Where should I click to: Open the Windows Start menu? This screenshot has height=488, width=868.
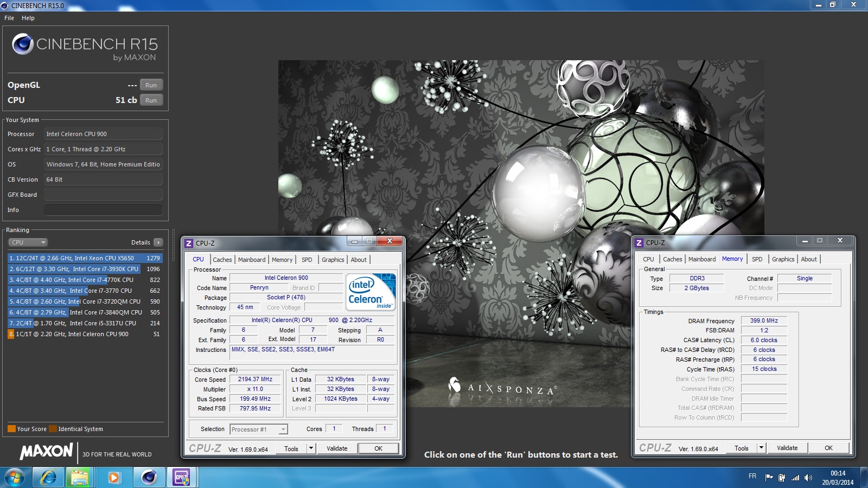point(15,478)
